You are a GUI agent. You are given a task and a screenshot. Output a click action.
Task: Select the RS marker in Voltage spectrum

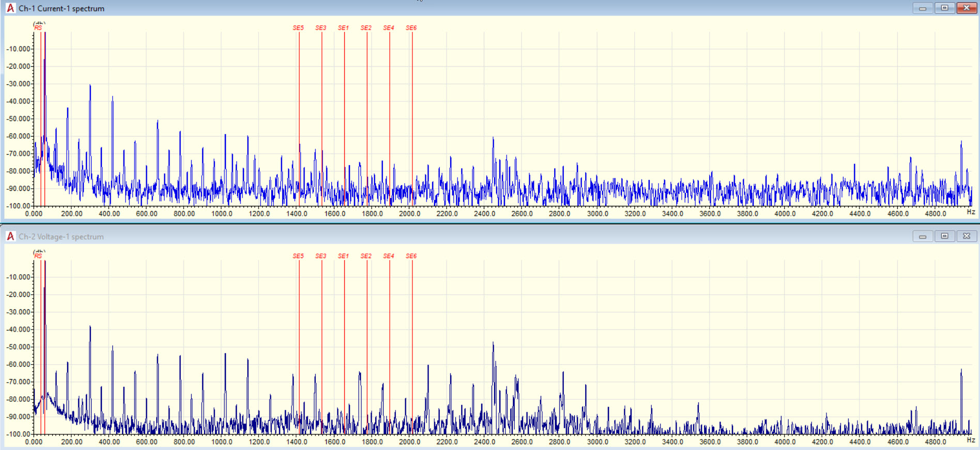pyautogui.click(x=38, y=256)
